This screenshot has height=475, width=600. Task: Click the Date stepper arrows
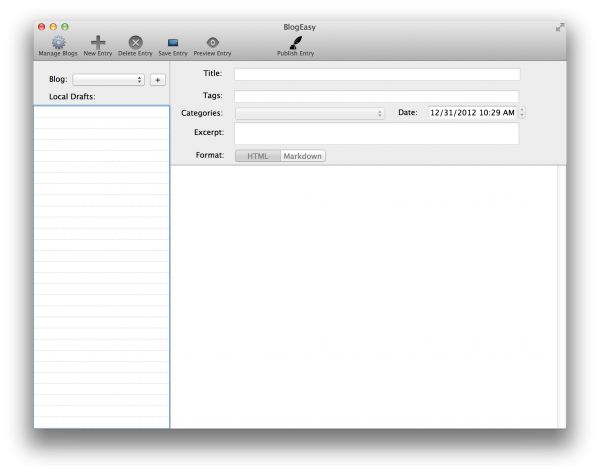[x=522, y=113]
